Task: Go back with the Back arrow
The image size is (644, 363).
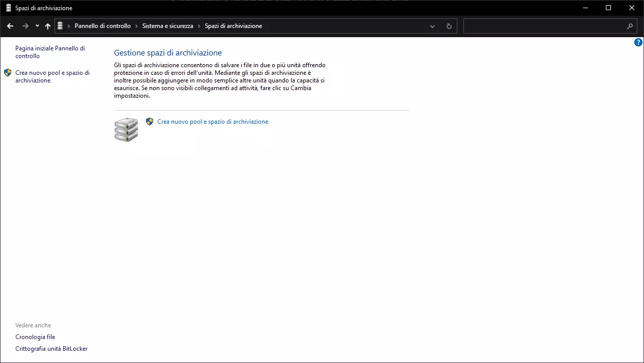Action: (x=10, y=26)
